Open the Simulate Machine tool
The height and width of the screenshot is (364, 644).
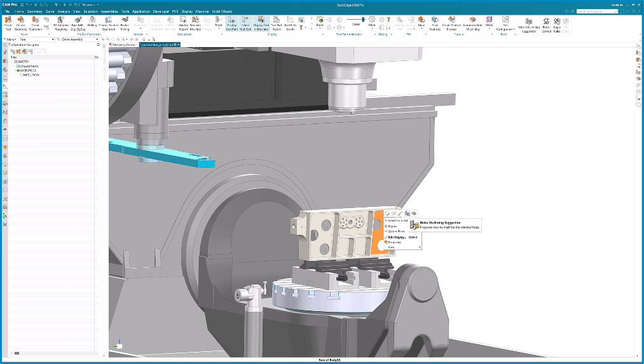195,22
